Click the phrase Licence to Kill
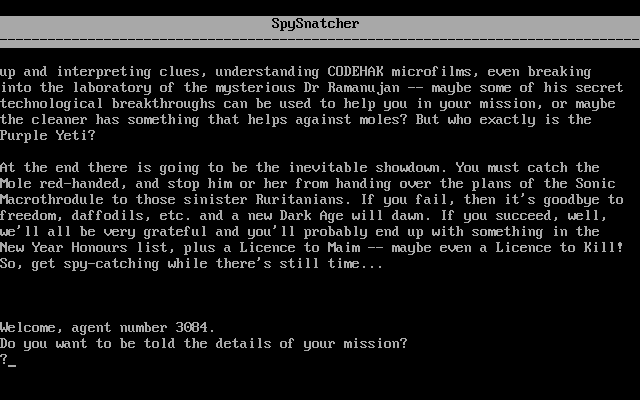640x400 pixels. (556, 248)
